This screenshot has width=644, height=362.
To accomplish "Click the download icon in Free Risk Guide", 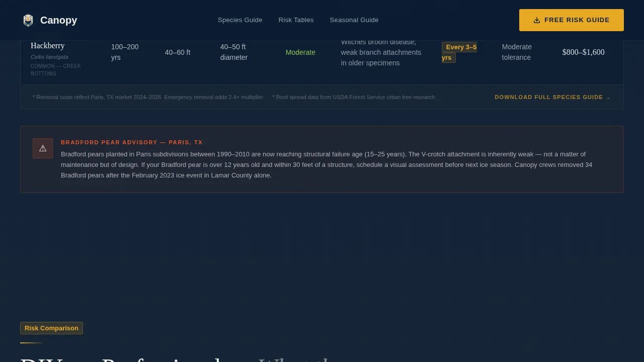I will (x=537, y=20).
